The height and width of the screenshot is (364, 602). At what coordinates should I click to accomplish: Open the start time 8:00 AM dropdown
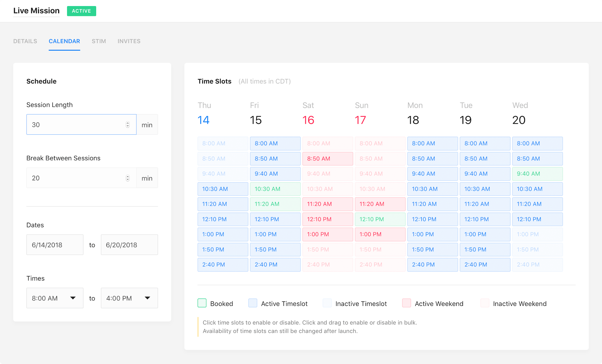click(55, 298)
